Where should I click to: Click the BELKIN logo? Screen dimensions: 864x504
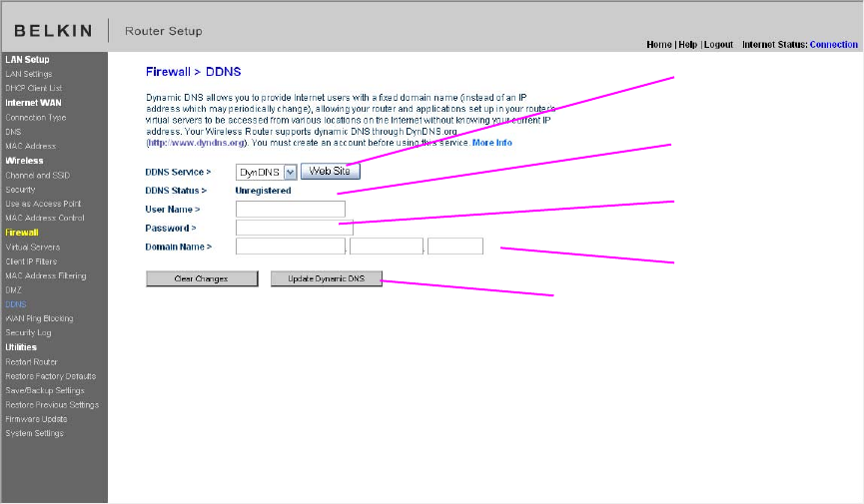pyautogui.click(x=53, y=31)
